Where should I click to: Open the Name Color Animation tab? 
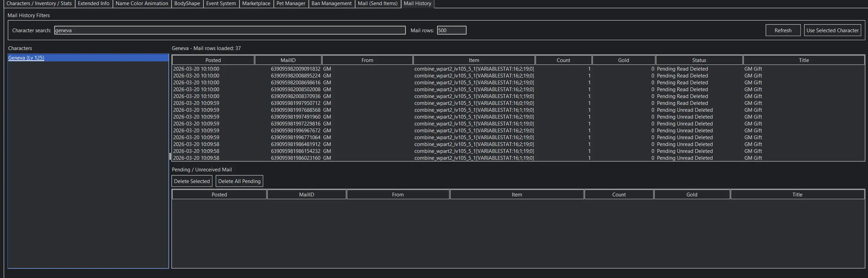click(142, 3)
